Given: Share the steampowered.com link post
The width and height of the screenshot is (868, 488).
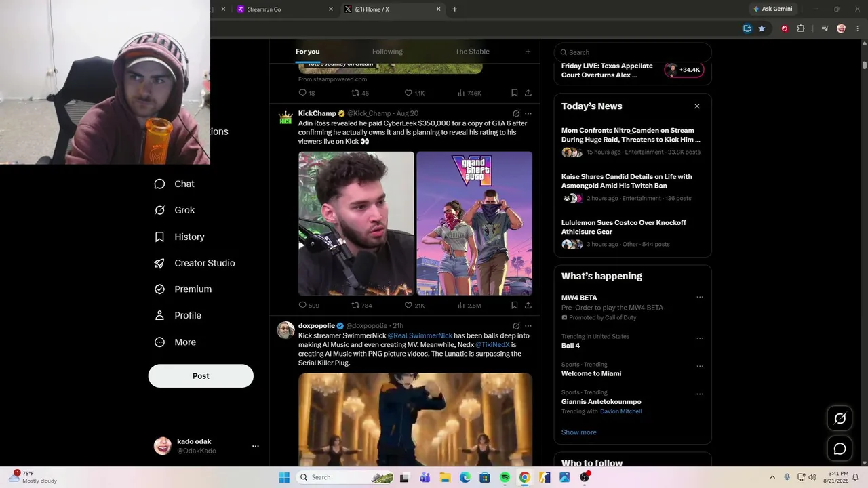Looking at the screenshot, I should (528, 93).
